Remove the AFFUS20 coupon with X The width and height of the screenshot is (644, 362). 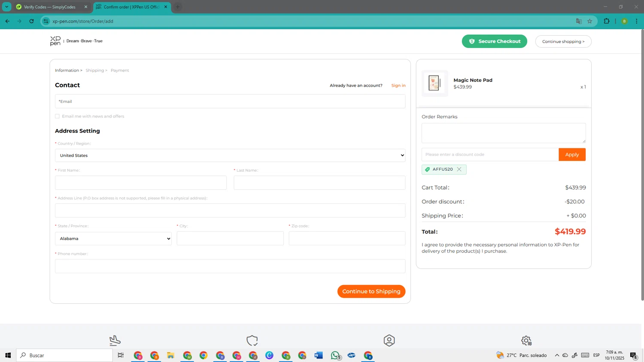pos(459,169)
